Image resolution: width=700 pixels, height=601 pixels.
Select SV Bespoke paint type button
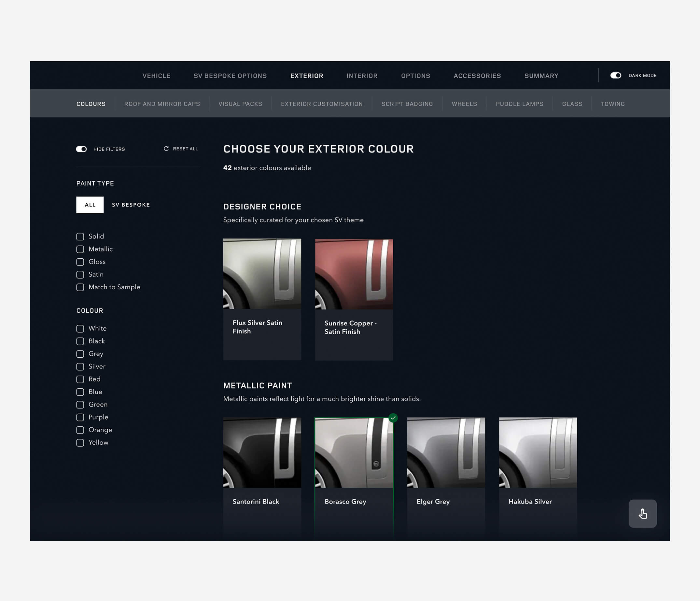pos(131,205)
